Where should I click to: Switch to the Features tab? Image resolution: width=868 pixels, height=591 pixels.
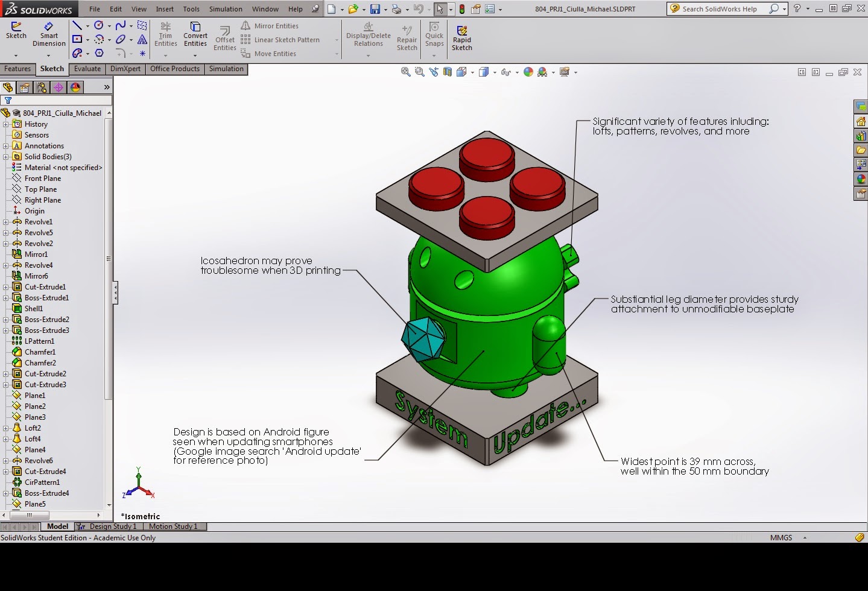pyautogui.click(x=17, y=69)
